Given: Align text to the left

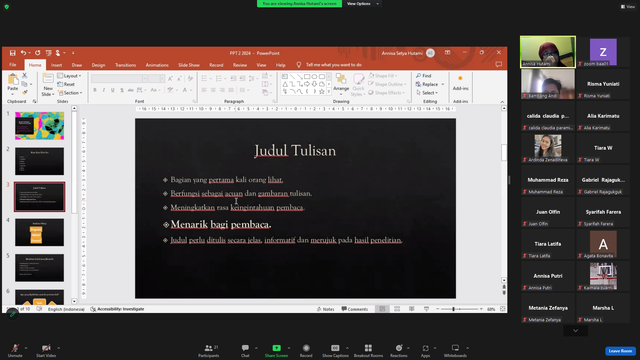Looking at the screenshot, I should [x=204, y=90].
